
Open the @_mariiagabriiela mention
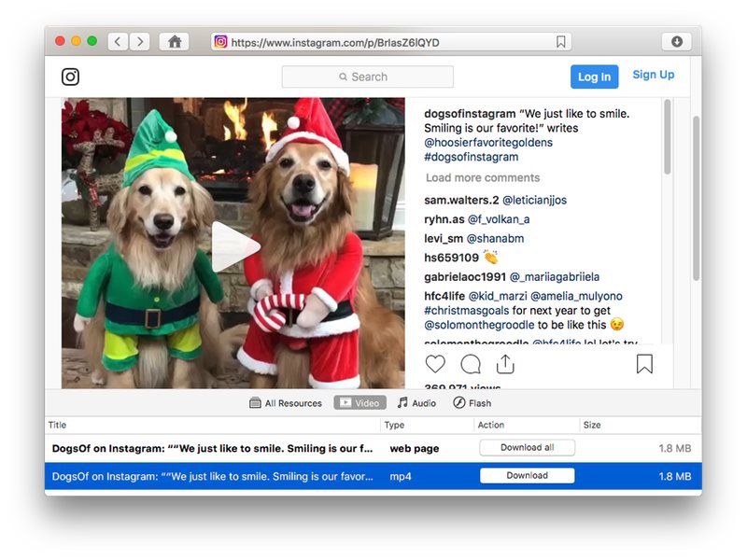(555, 276)
